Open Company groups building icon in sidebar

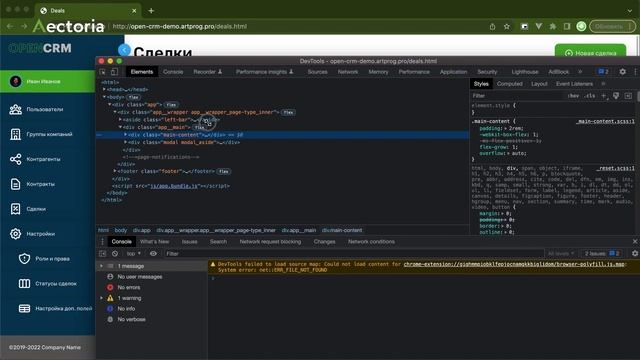click(16, 134)
